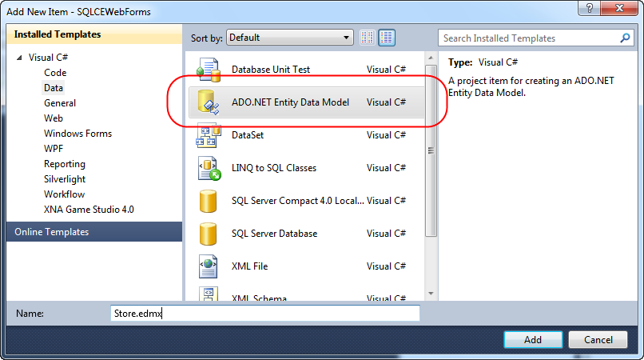This screenshot has width=644, height=360.
Task: Click the template list scroll down arrow
Action: point(431,294)
